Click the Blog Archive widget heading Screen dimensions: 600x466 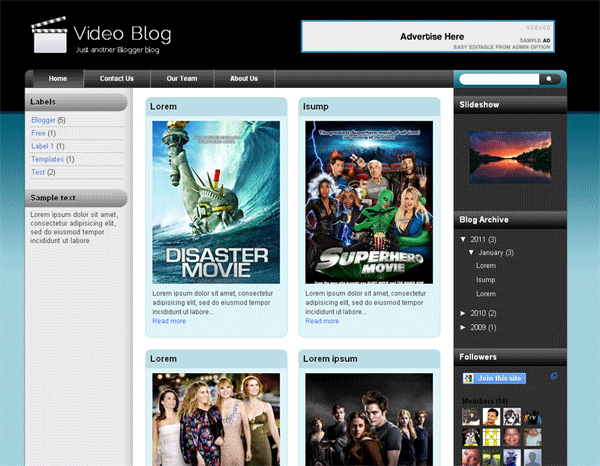click(484, 220)
